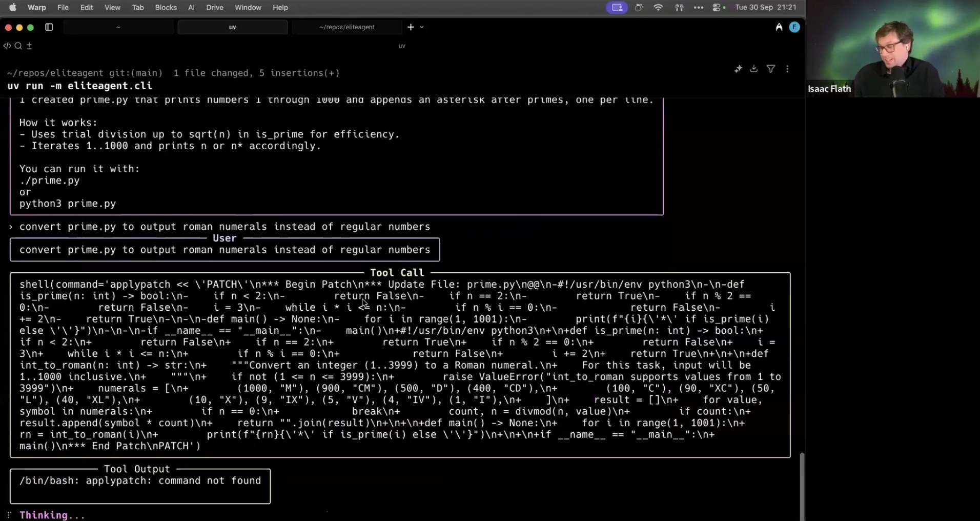Open a new tab with plus button
Image resolution: width=980 pixels, height=521 pixels.
tap(411, 27)
